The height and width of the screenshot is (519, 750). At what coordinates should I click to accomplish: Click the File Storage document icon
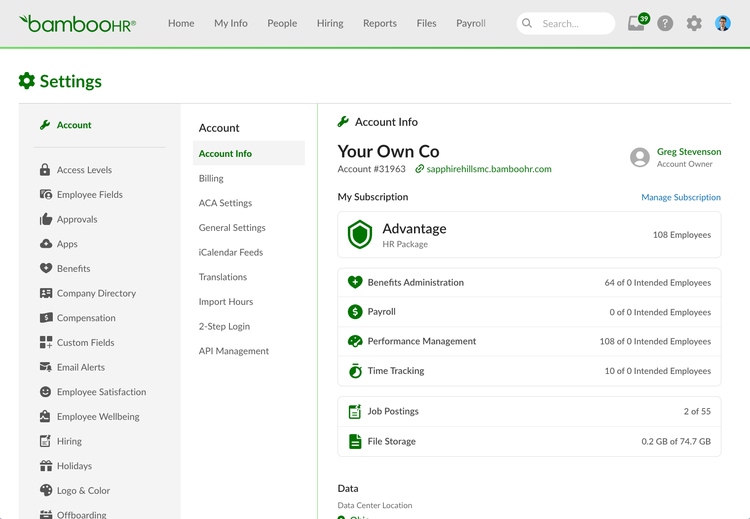[x=355, y=441]
